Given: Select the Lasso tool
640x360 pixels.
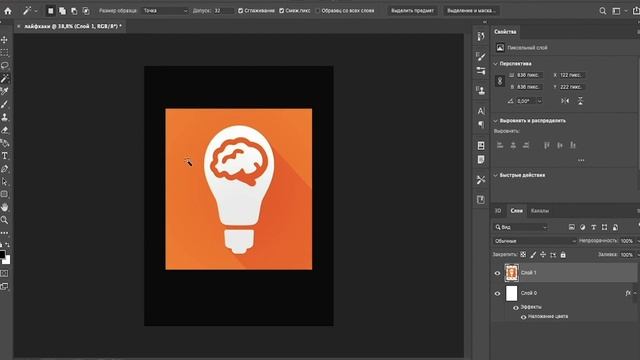Looking at the screenshot, I should [4, 65].
